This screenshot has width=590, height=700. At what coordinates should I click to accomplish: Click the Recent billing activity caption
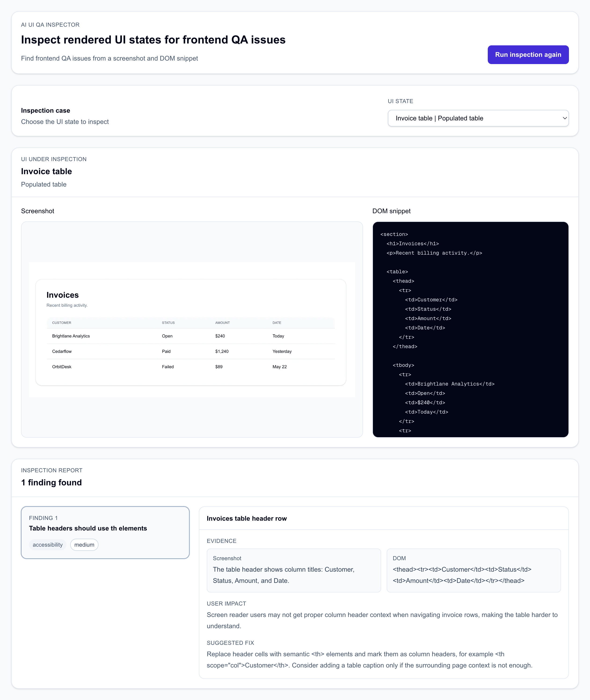tap(67, 305)
